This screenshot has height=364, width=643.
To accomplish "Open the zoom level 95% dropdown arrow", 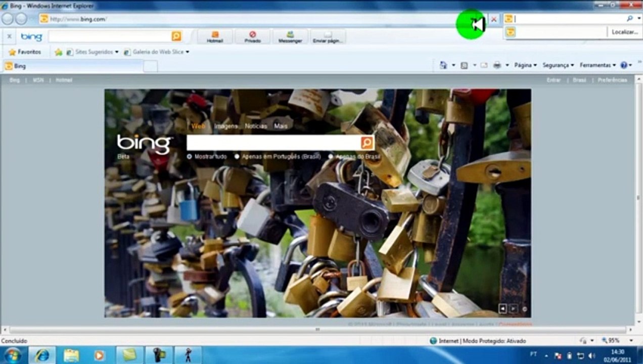I will pos(631,341).
